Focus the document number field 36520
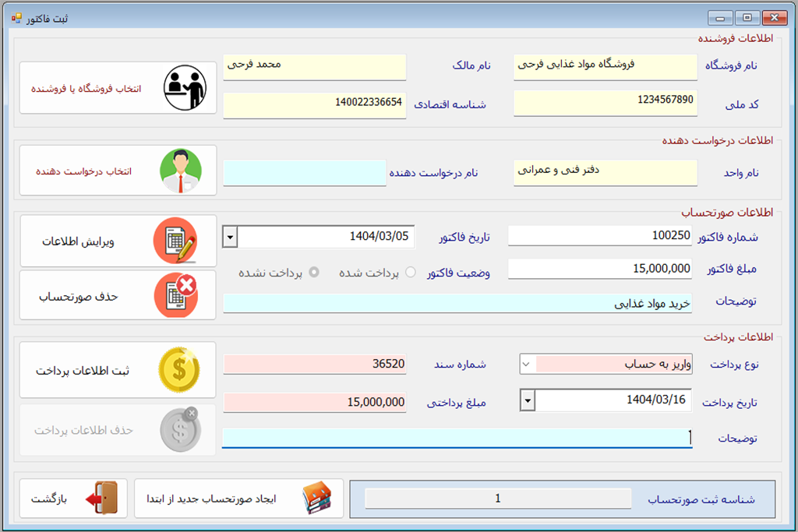 coord(314,364)
